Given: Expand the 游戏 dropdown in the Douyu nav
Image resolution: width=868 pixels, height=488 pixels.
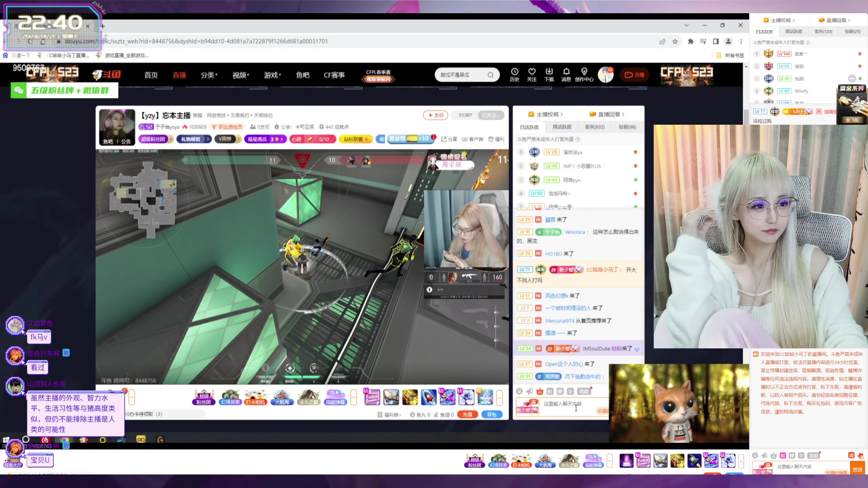Looking at the screenshot, I should pos(273,75).
